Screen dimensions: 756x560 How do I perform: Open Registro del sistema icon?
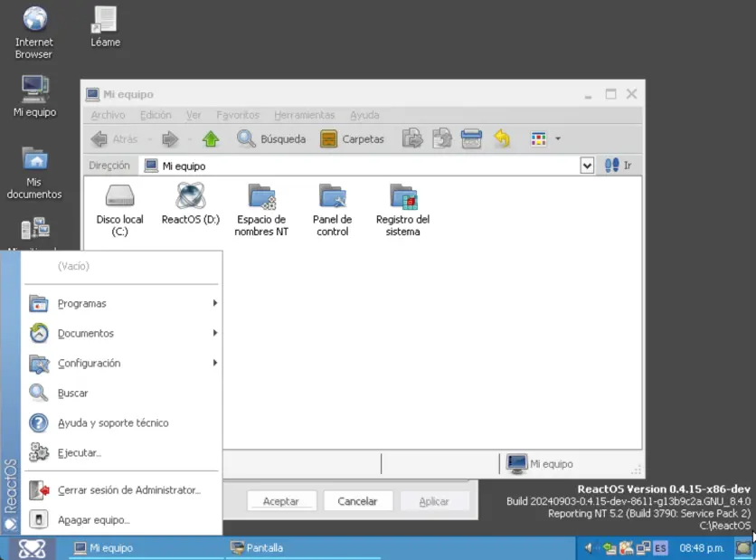point(402,210)
